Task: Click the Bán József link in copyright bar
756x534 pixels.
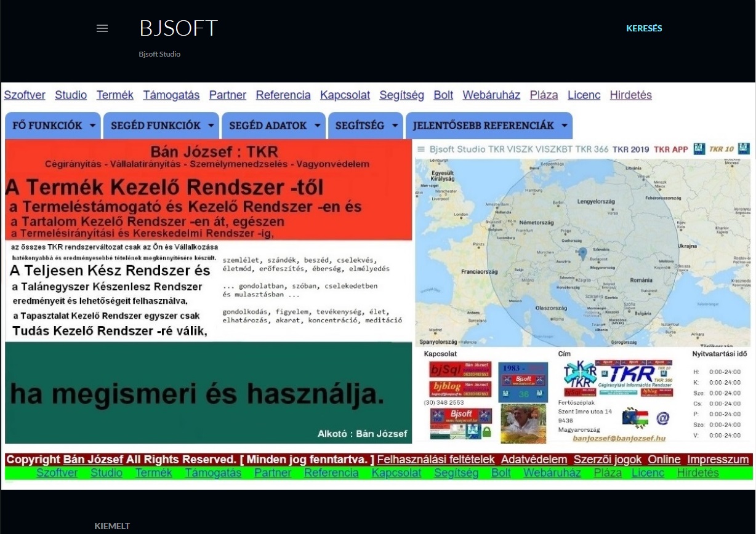Action: point(93,460)
